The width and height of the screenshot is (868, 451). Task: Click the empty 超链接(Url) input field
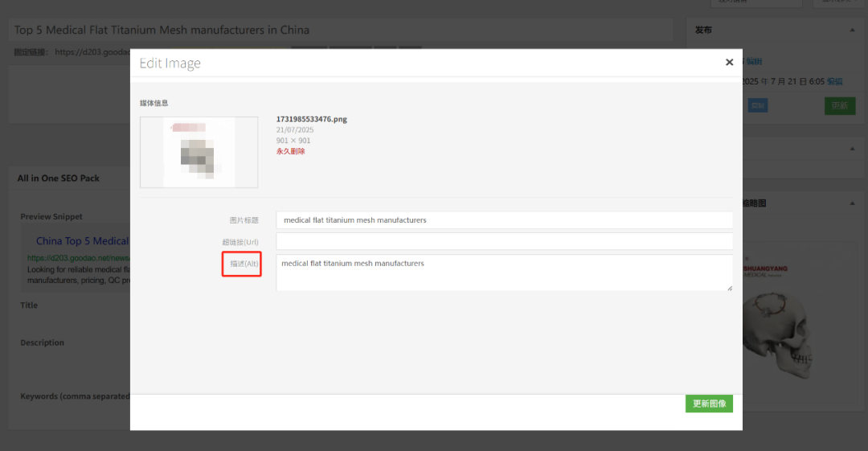pyautogui.click(x=504, y=241)
